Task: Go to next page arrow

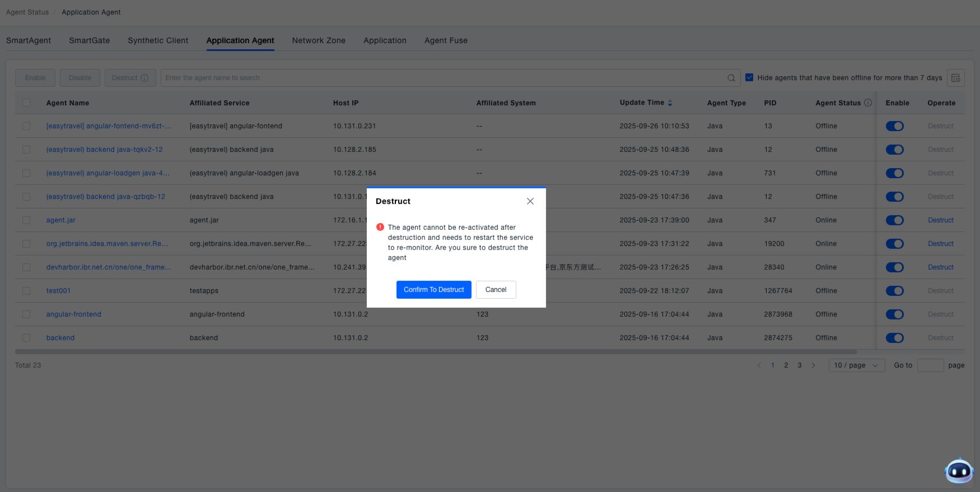Action: tap(813, 365)
